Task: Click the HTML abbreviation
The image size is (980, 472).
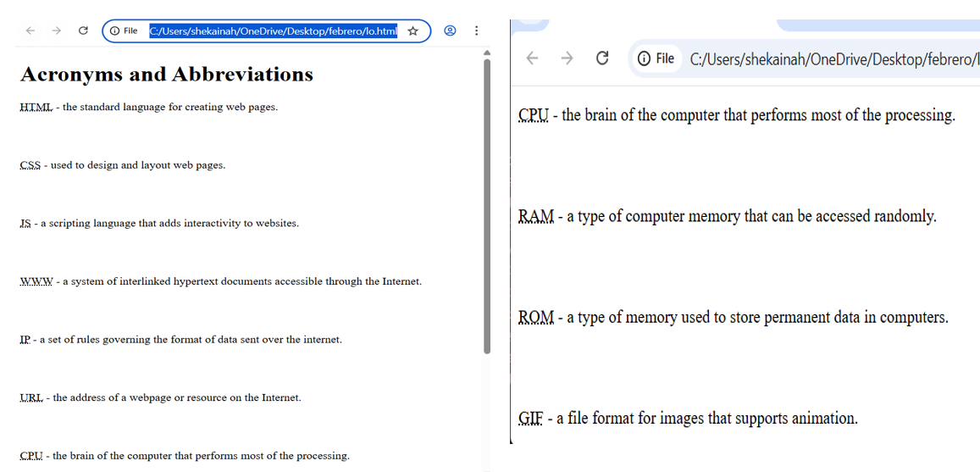Action: [x=36, y=108]
